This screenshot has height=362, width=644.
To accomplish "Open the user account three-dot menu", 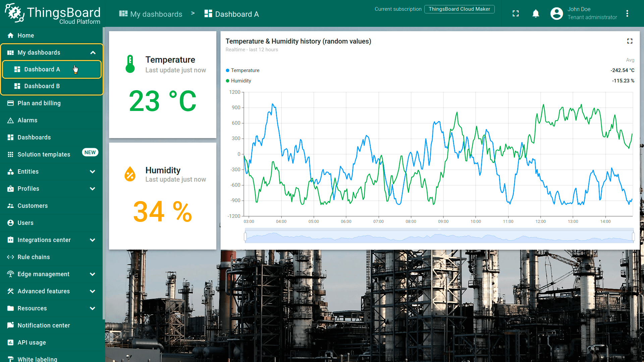I will pos(627,14).
